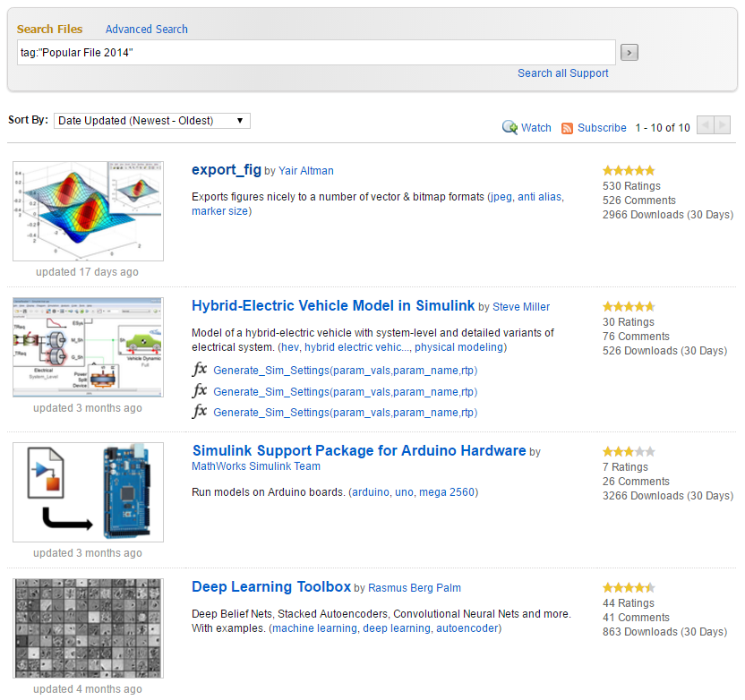Click the search submit arrow button
This screenshot has width=745, height=700.
pos(629,53)
